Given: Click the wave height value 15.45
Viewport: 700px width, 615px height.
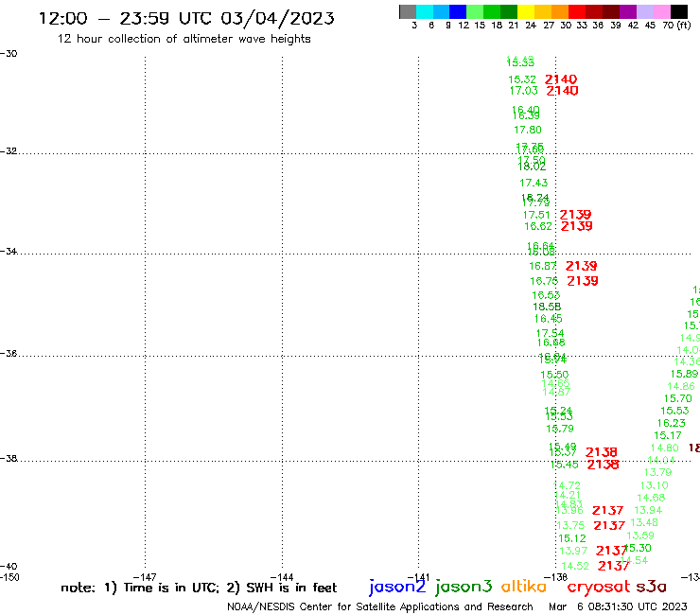Looking at the screenshot, I should 565,465.
